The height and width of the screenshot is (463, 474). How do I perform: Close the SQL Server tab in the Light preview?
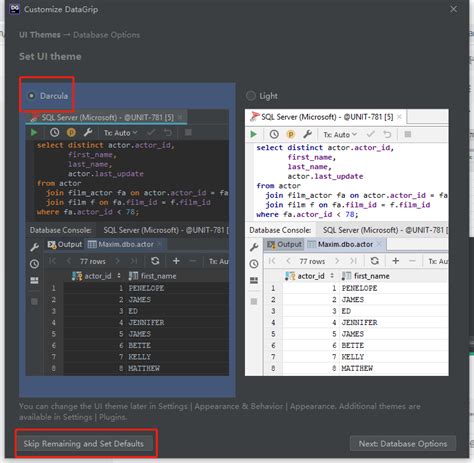(399, 117)
